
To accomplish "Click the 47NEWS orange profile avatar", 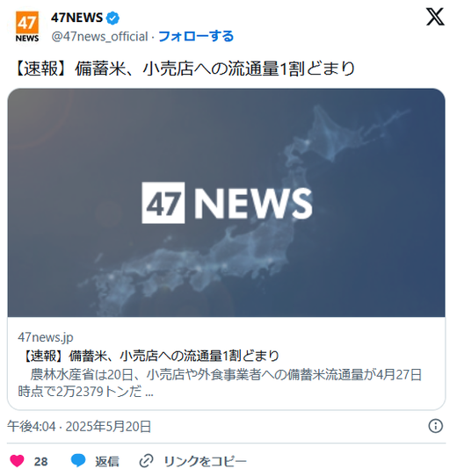I will point(27,26).
